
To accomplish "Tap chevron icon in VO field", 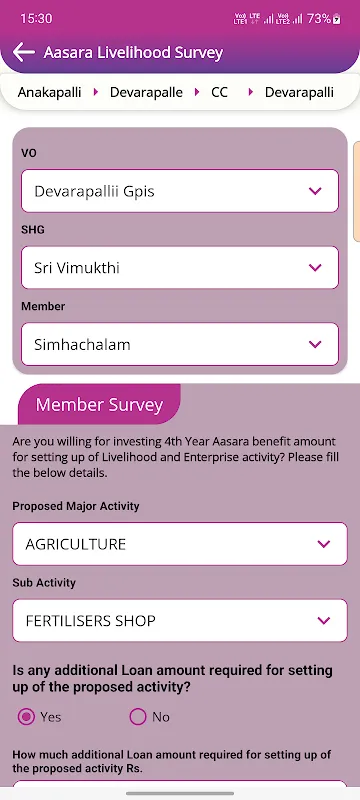I will tap(315, 191).
